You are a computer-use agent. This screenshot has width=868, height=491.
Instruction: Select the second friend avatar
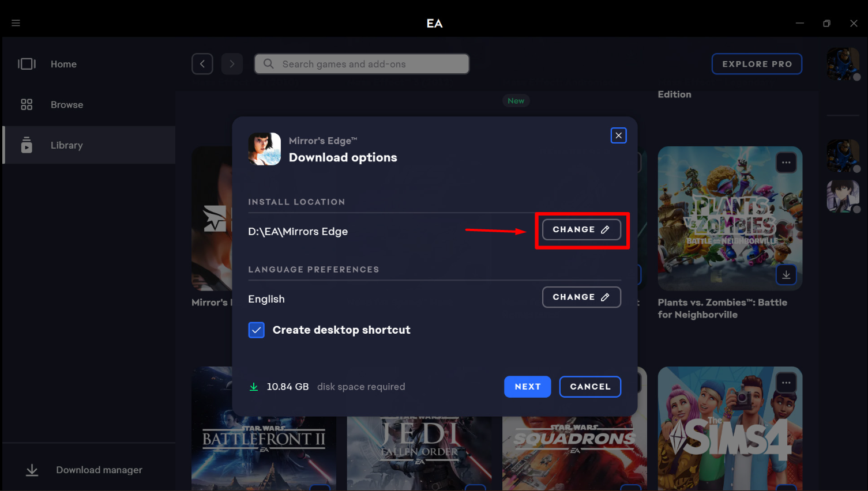[x=843, y=196]
